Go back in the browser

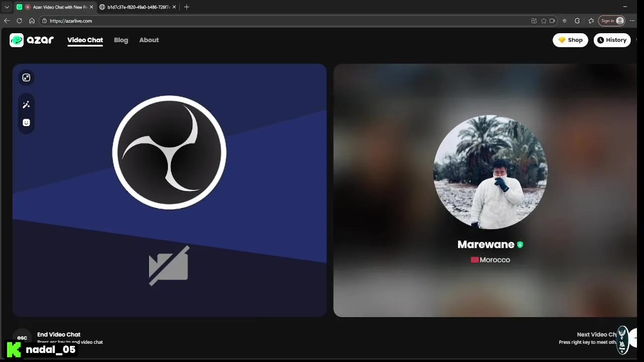pyautogui.click(x=7, y=21)
